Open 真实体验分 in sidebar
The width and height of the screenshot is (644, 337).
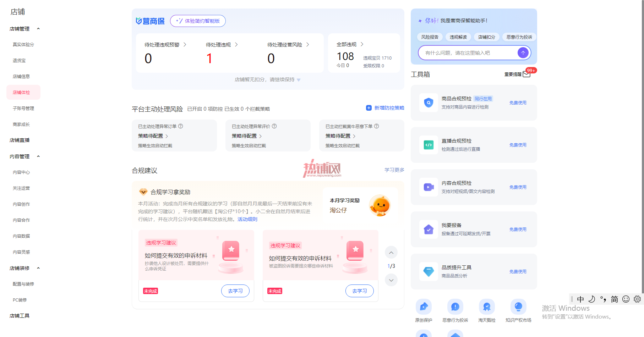point(23,45)
